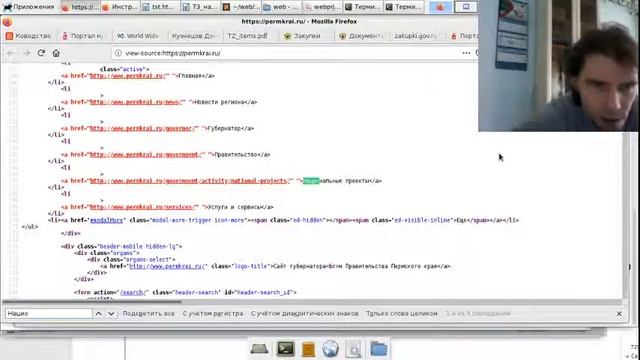Switch to web - file manager taskbar window

tap(282, 7)
